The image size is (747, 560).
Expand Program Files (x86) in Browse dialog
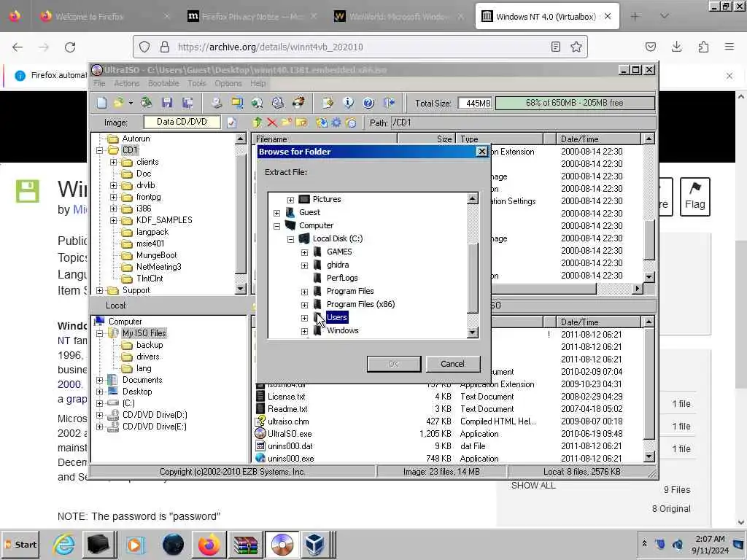click(304, 305)
